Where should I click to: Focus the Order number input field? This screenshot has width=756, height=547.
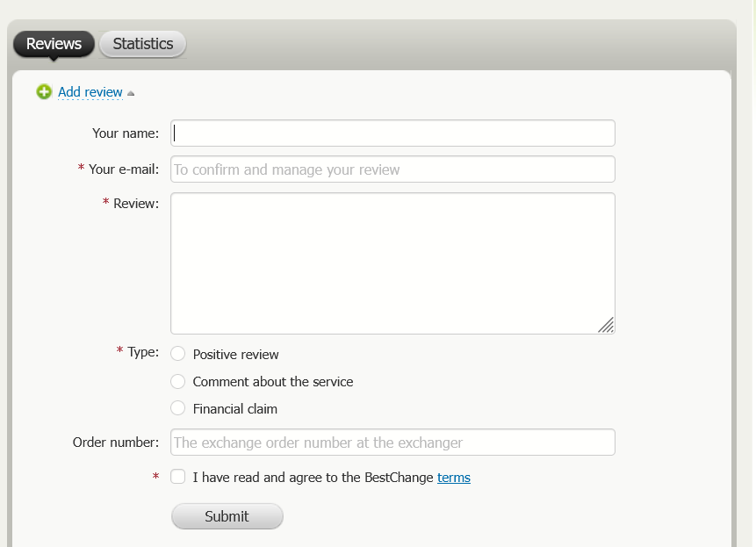tap(392, 443)
